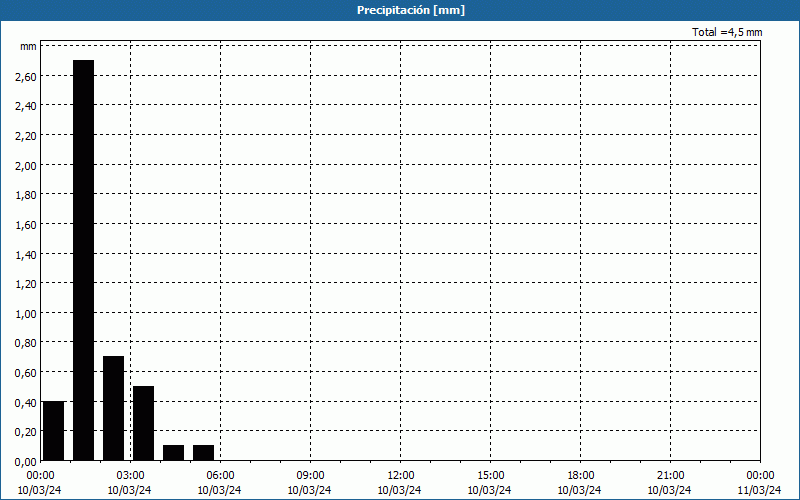Click the 03:00 time axis label

pyautogui.click(x=130, y=476)
